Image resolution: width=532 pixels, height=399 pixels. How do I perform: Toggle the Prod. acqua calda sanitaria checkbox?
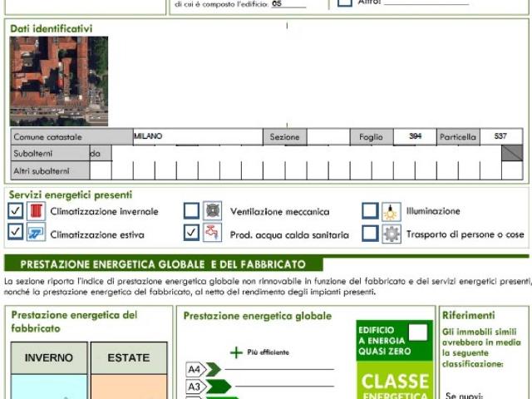point(191,233)
